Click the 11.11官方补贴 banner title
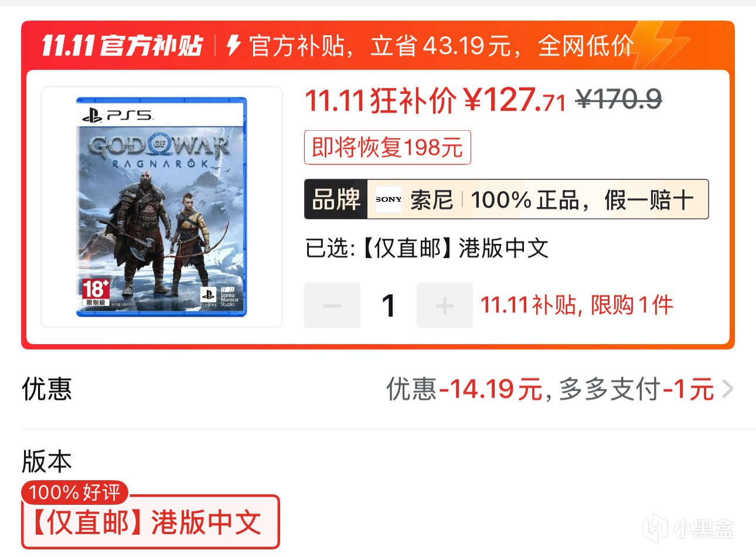 (122, 45)
